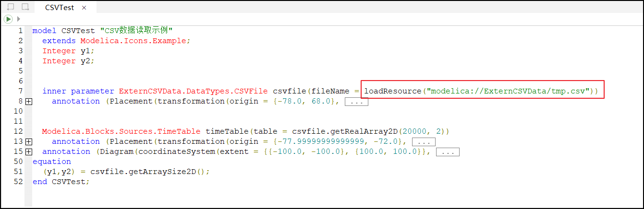
Task: Click the 'equation' keyword
Action: (x=51, y=162)
